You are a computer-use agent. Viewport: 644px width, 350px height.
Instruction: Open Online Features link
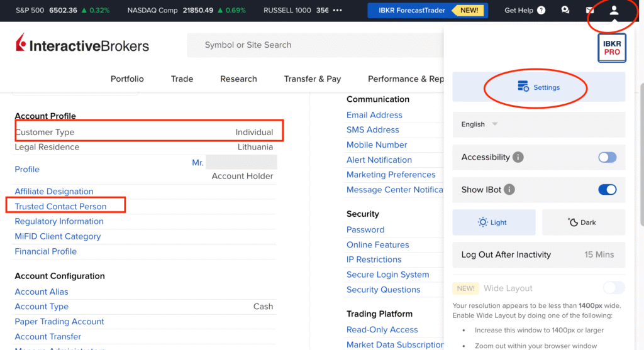pos(377,244)
